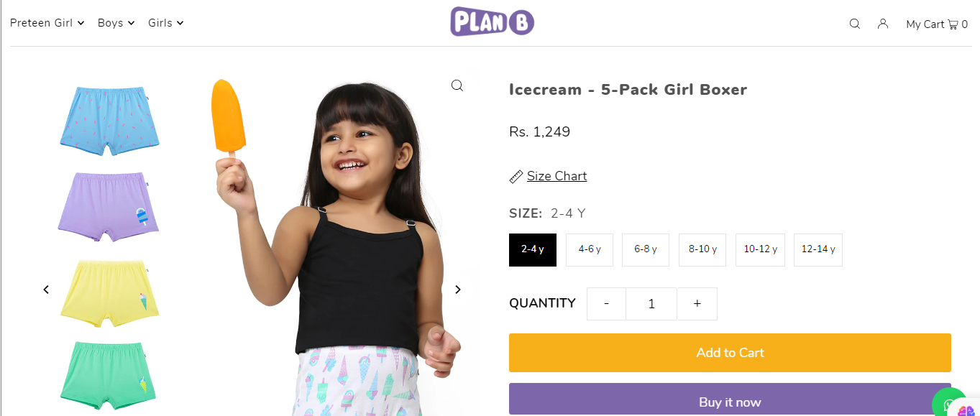This screenshot has width=980, height=416.
Task: Click the quantity input field
Action: tap(651, 304)
